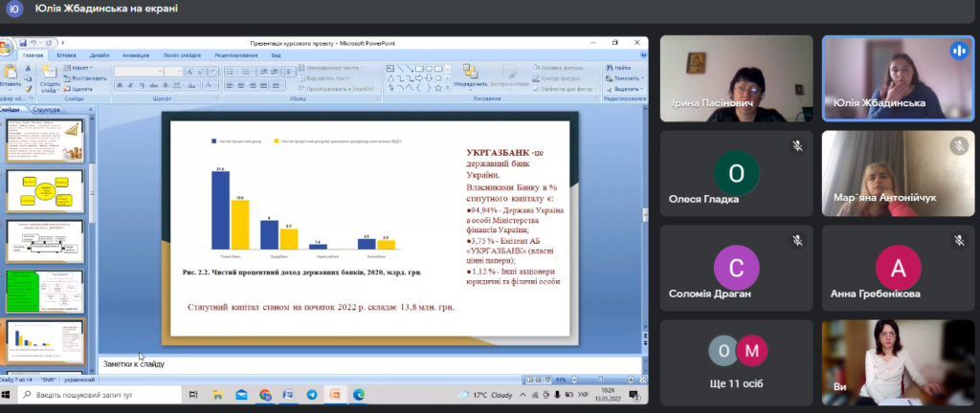Select the green slide thumbnail in slides pane
This screenshot has width=980, height=413.
(45, 292)
